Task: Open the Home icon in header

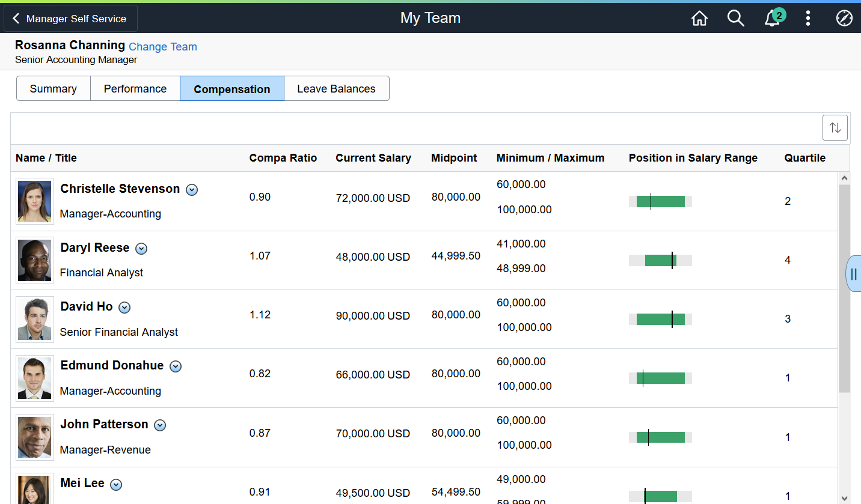Action: point(699,19)
